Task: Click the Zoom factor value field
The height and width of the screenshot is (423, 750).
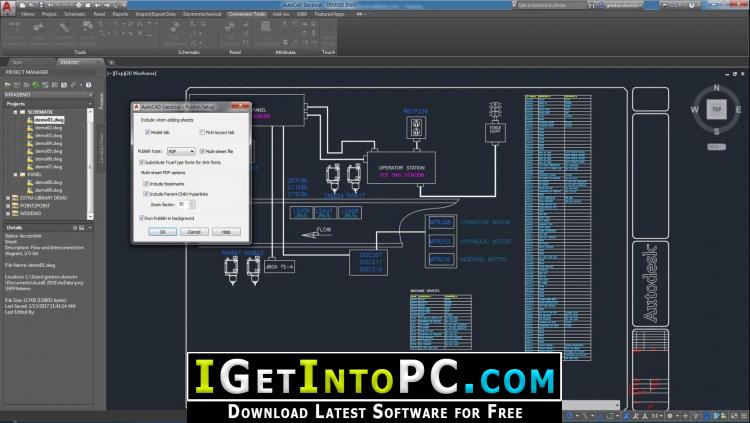Action: [183, 204]
